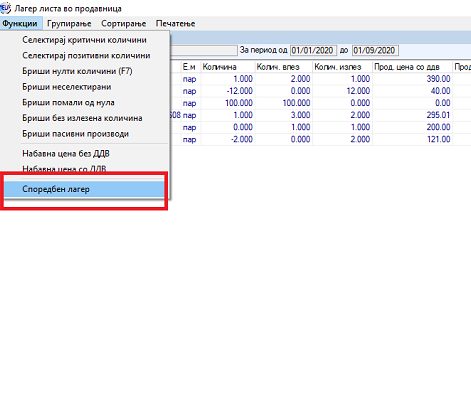Click the Прод. цена со ддв header
The height and width of the screenshot is (398, 471).
click(x=412, y=67)
